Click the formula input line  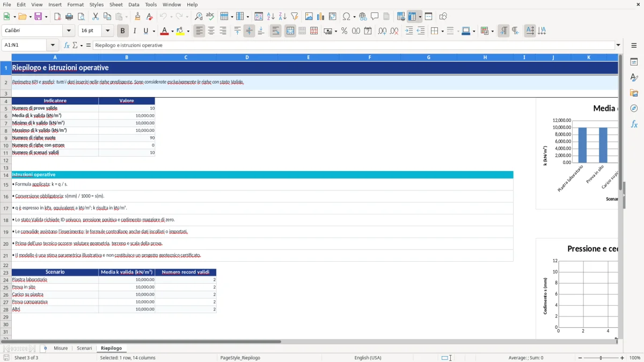click(354, 45)
